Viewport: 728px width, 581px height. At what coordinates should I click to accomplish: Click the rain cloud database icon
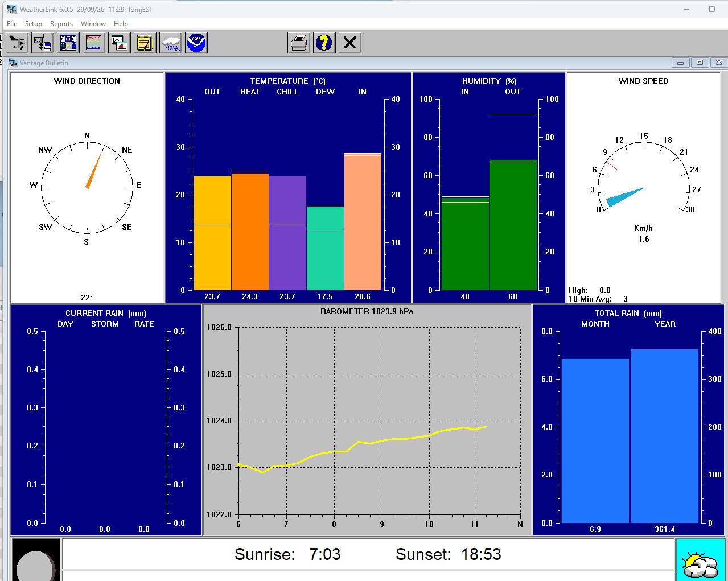(x=171, y=43)
